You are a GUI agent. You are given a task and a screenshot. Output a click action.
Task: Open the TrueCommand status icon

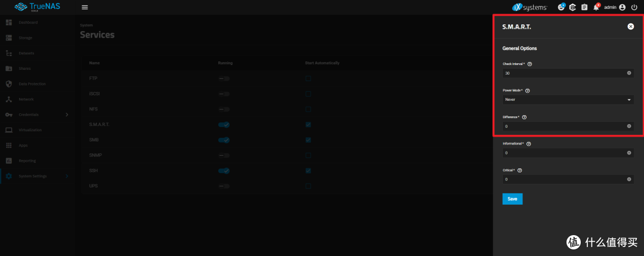[573, 7]
